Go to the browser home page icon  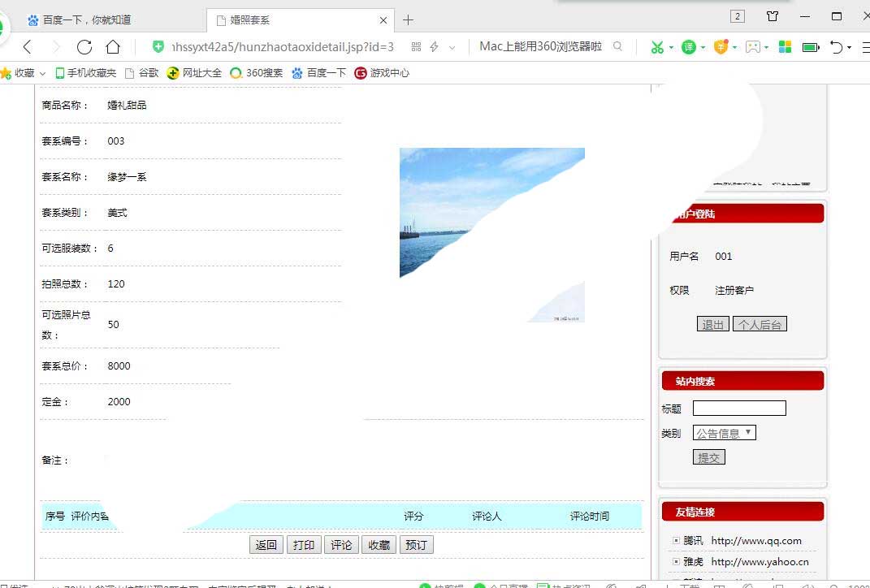coord(113,47)
